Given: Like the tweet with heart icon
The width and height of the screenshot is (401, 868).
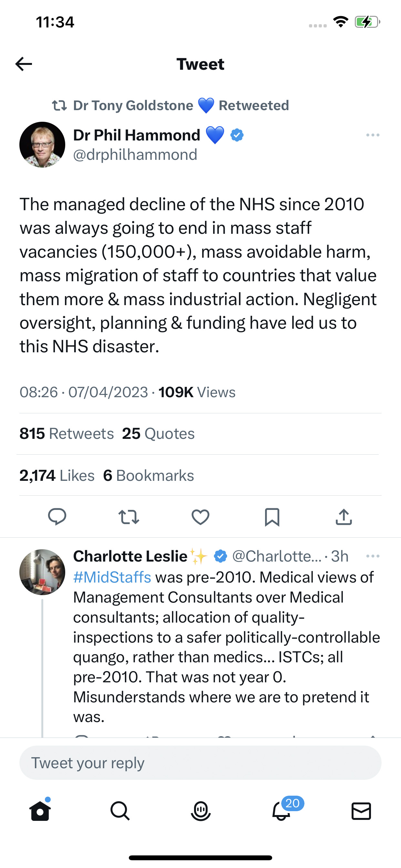Looking at the screenshot, I should pos(200,517).
